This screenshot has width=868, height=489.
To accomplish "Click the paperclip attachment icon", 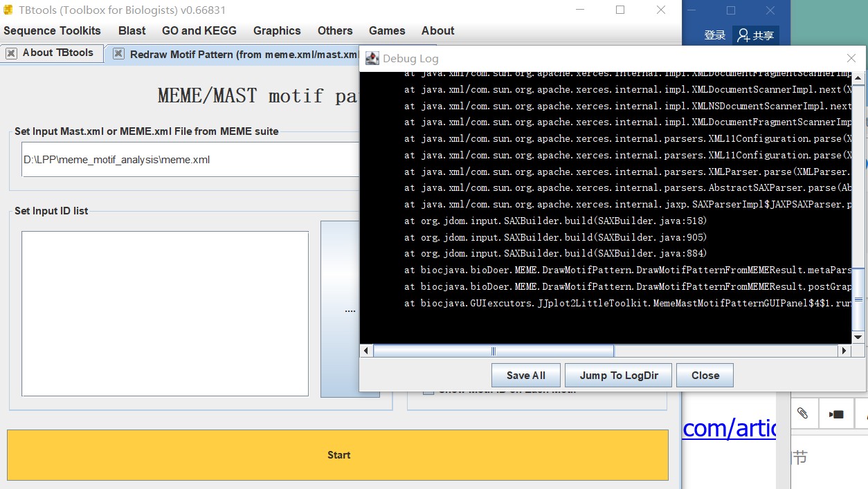I will click(802, 413).
